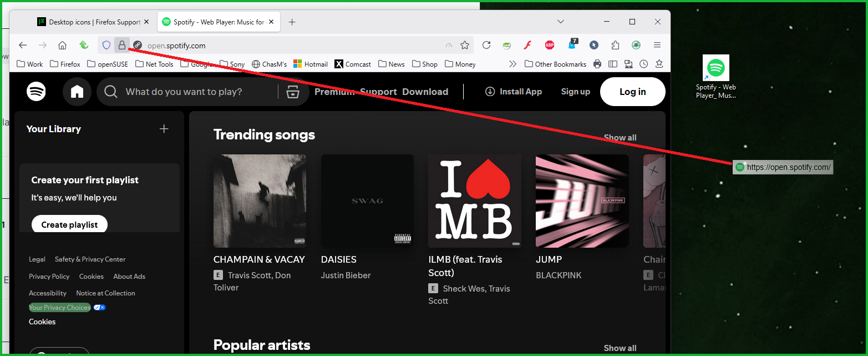Open the Shop bookmarks folder
The width and height of the screenshot is (868, 356).
[x=425, y=64]
